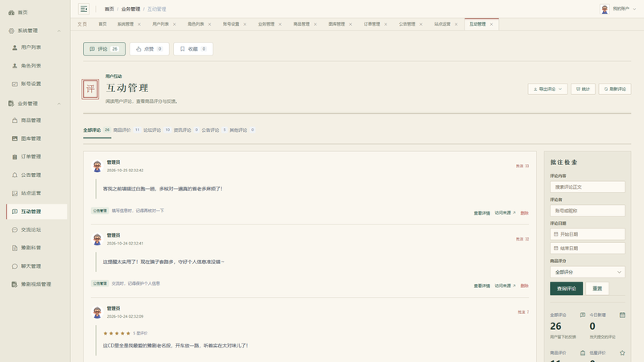Click the 刷新评论 button
Viewport: 644px width, 362px height.
[x=615, y=89]
